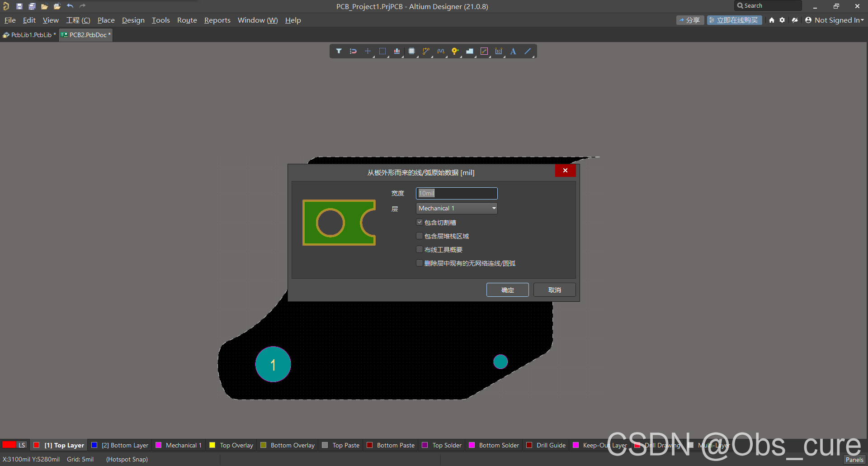Open the LS layer set selector
Image resolution: width=868 pixels, height=466 pixels.
click(x=21, y=445)
